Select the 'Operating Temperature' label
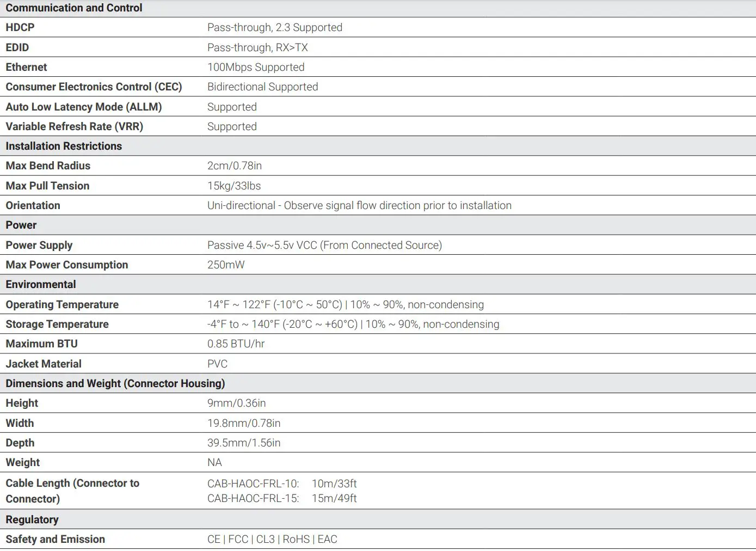The height and width of the screenshot is (551, 756). pyautogui.click(x=62, y=304)
